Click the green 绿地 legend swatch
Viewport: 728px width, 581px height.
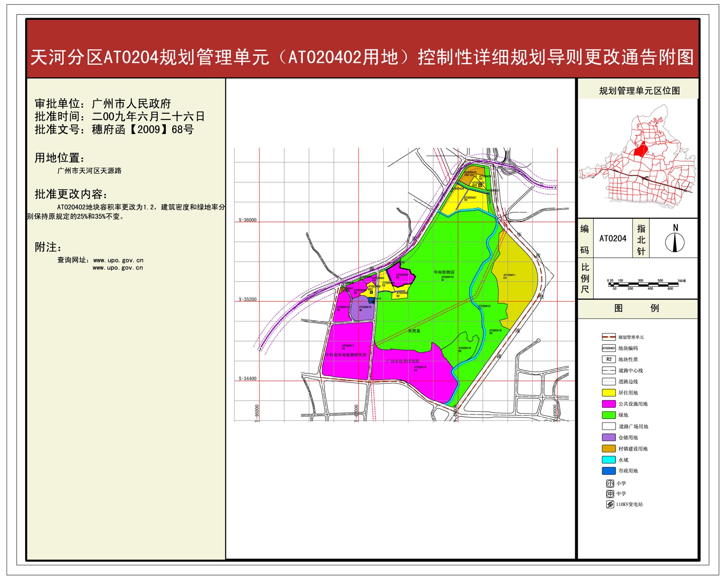(x=609, y=415)
